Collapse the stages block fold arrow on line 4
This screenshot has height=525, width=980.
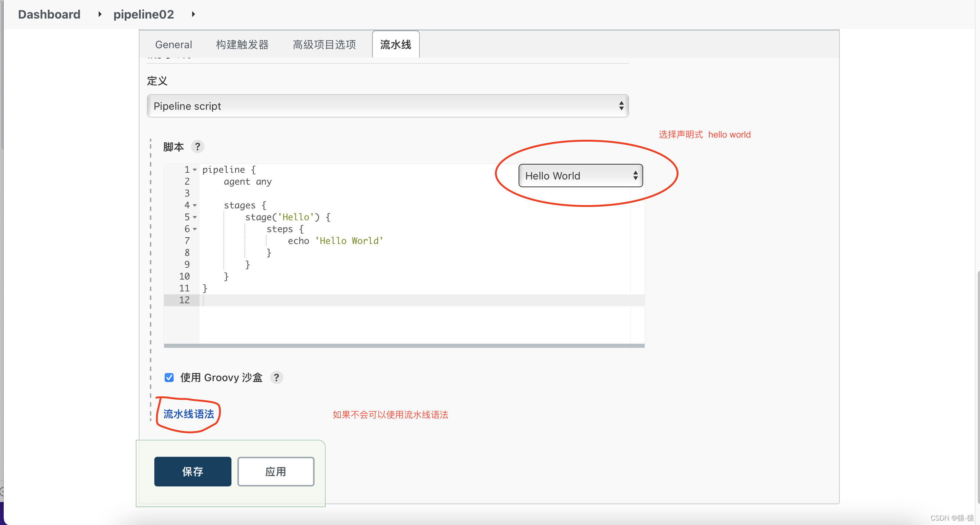(x=195, y=205)
